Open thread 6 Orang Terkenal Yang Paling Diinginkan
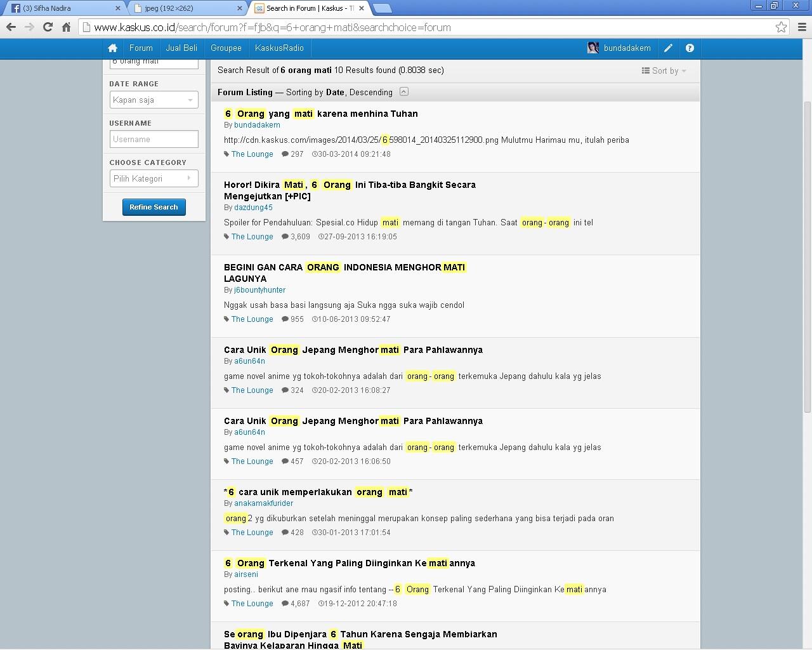Viewport: 812px width, 650px height. point(350,563)
